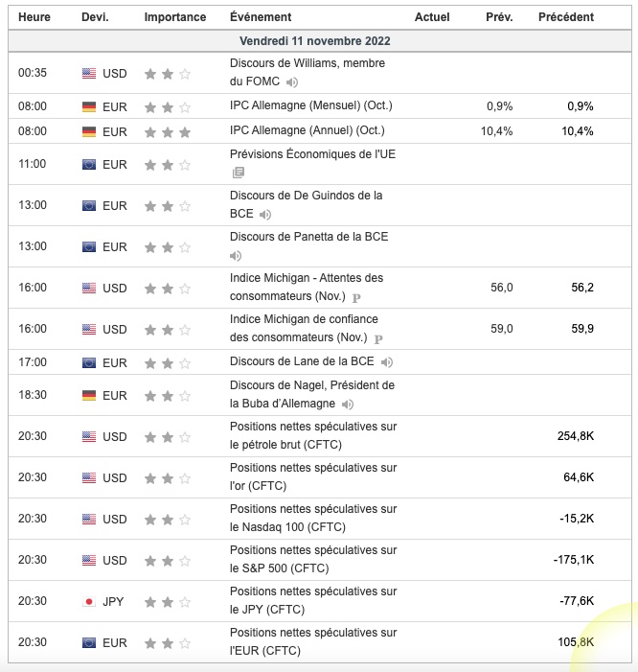Click the German flag in the 18:30 row
638x672 pixels.
click(x=89, y=395)
